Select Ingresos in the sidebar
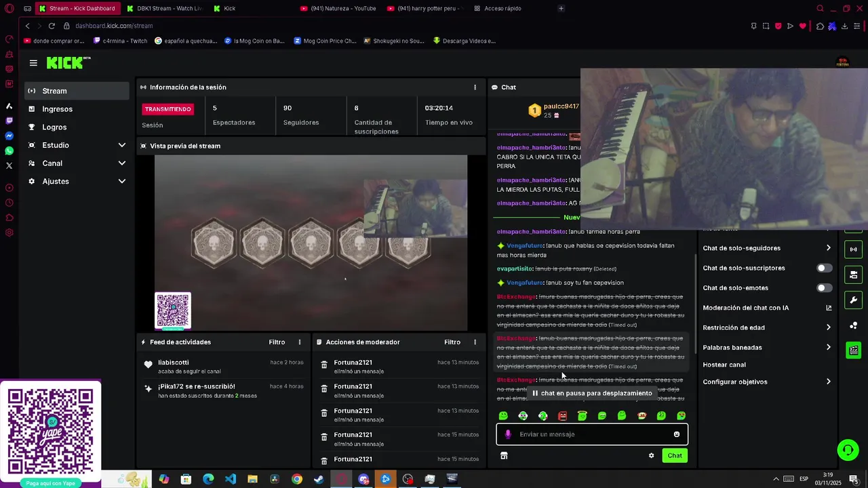 (x=77, y=109)
